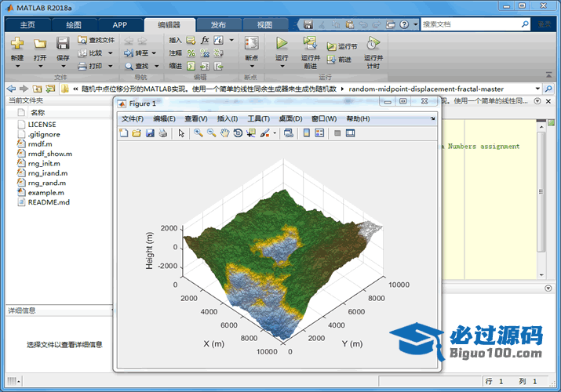
Task: Toggle brush data tool in Figure 1
Action: (x=264, y=133)
